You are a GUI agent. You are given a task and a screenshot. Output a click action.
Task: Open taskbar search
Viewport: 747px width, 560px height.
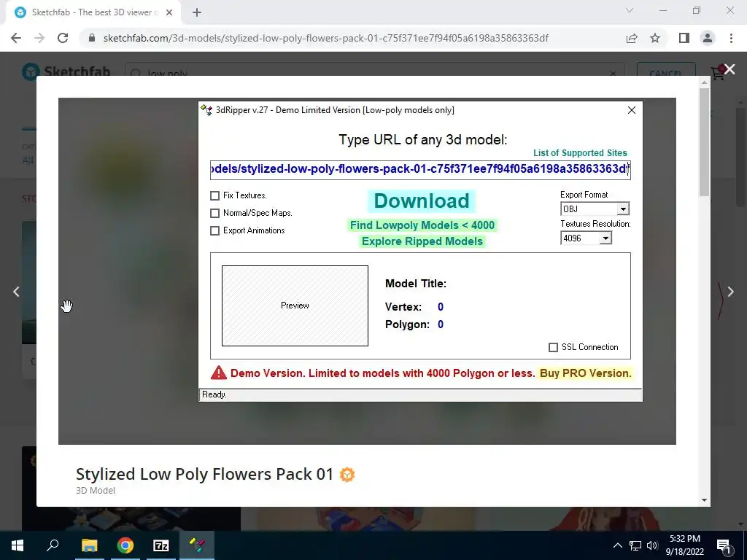click(53, 545)
